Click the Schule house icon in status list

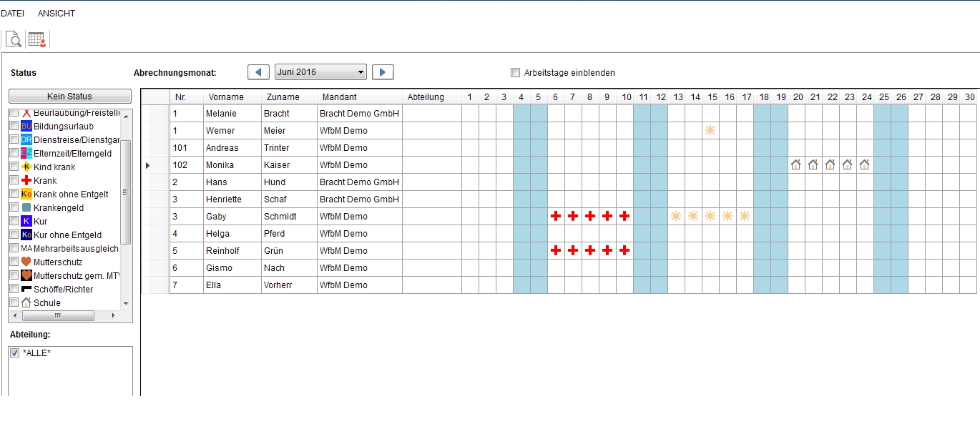(x=26, y=303)
